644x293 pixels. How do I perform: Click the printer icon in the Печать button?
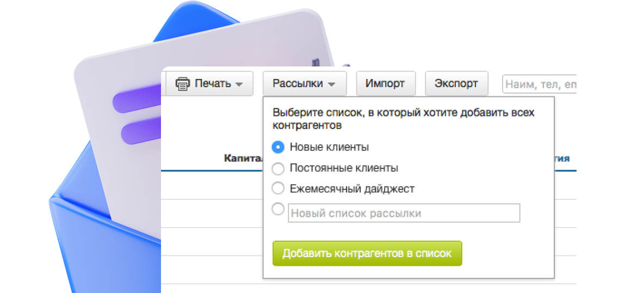(x=183, y=84)
